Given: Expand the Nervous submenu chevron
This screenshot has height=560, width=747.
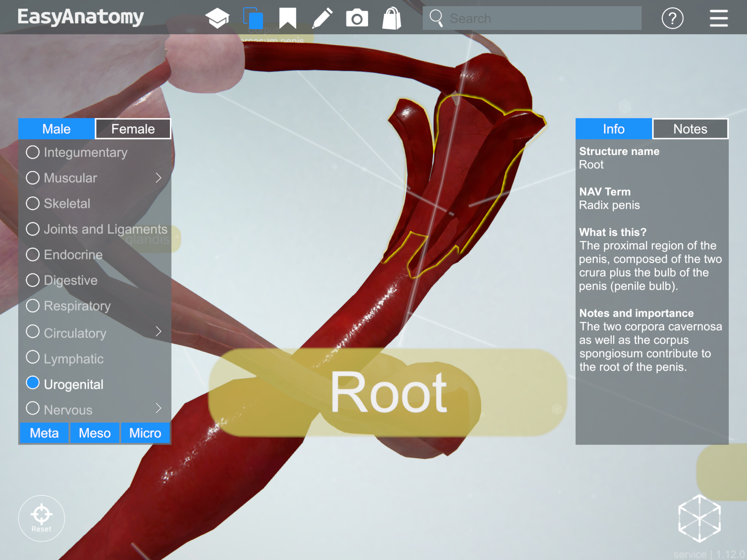Looking at the screenshot, I should pyautogui.click(x=158, y=408).
